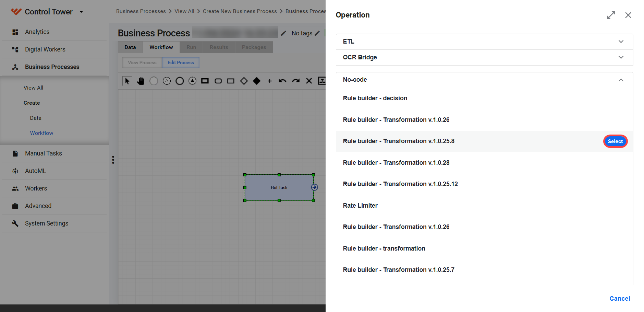The image size is (644, 312).
Task: Pick the thin circle start event shape
Action: click(154, 81)
